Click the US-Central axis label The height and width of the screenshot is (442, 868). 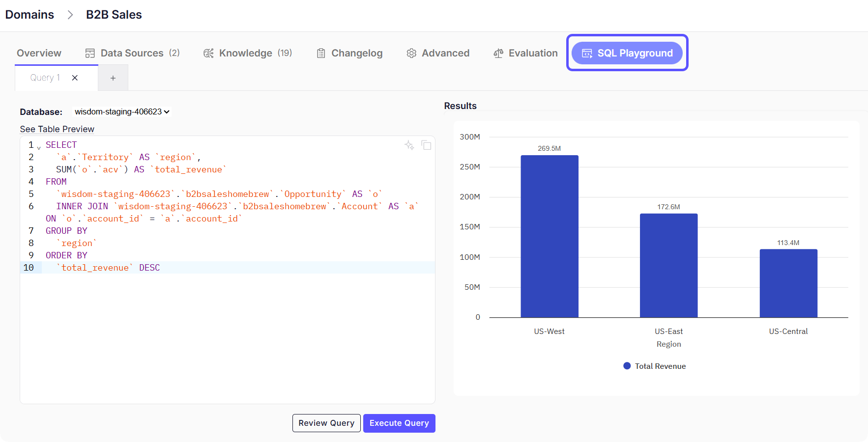click(x=788, y=331)
